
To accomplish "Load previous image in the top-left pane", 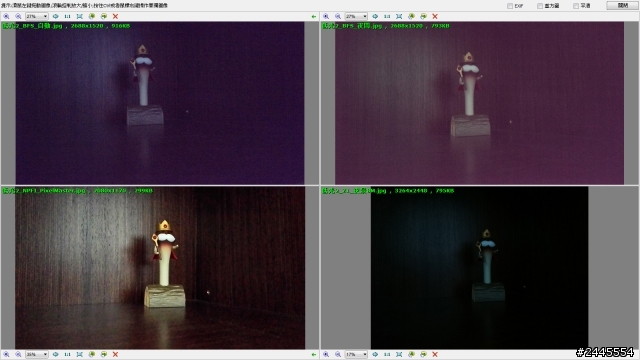I will [92, 16].
